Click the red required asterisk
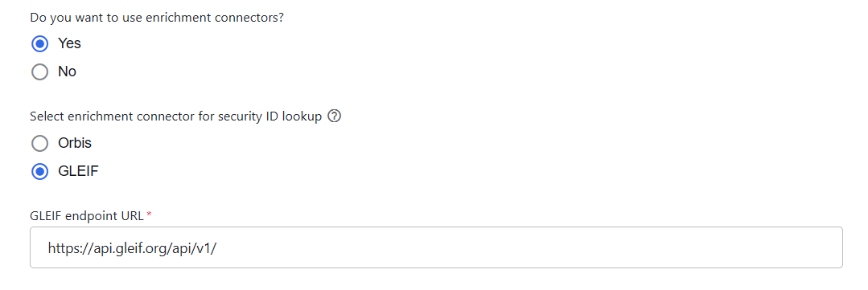This screenshot has height=290, width=868. [149, 214]
